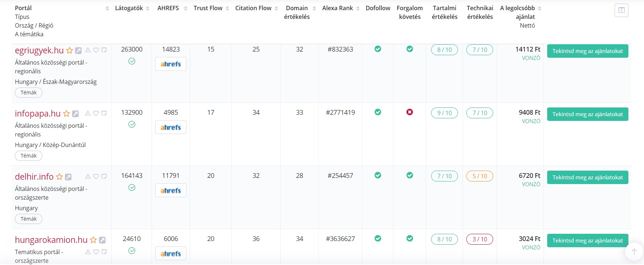Report egriugyek.hu with warning triangle icon
The width and height of the screenshot is (644, 265).
(88, 50)
